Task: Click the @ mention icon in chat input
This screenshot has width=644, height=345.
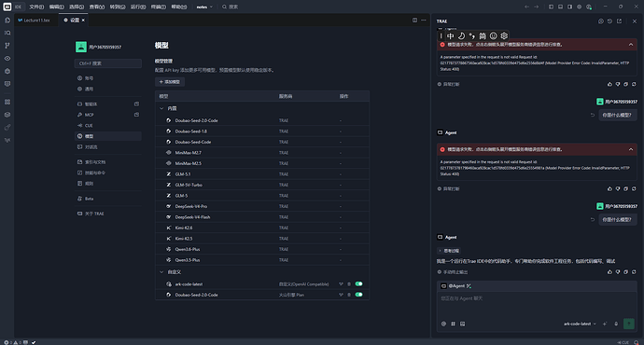Action: tap(443, 324)
